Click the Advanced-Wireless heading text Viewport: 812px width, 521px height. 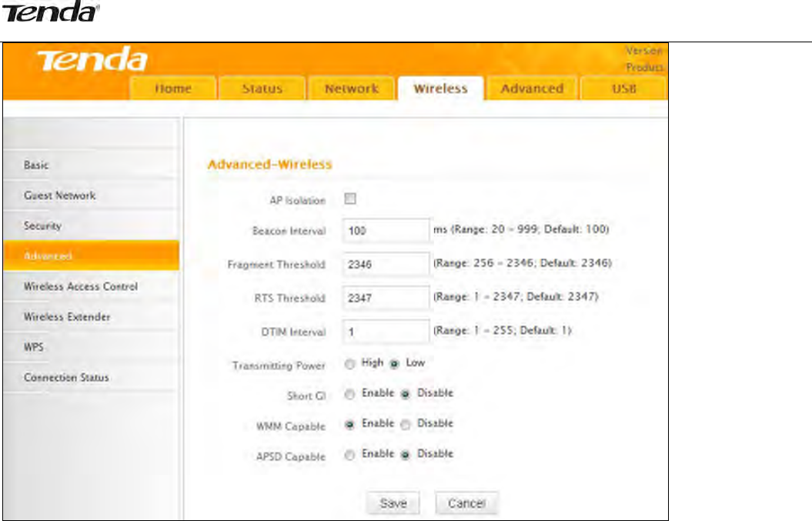269,165
